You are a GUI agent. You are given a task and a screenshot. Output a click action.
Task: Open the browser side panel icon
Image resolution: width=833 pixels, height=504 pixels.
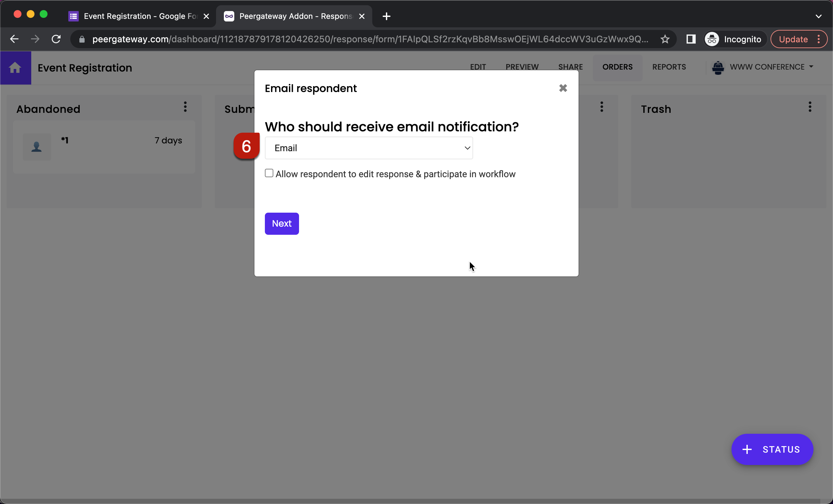pyautogui.click(x=691, y=39)
